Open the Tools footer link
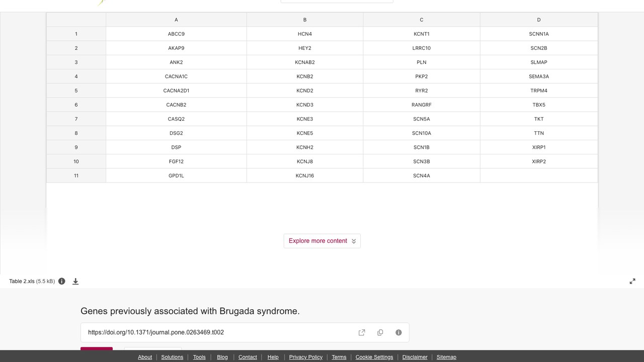This screenshot has width=644, height=362. coord(199,357)
